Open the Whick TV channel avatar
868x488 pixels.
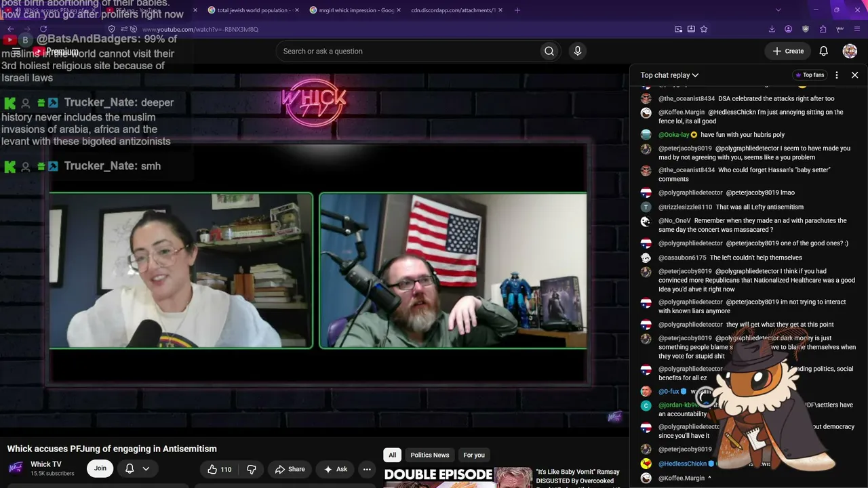16,468
